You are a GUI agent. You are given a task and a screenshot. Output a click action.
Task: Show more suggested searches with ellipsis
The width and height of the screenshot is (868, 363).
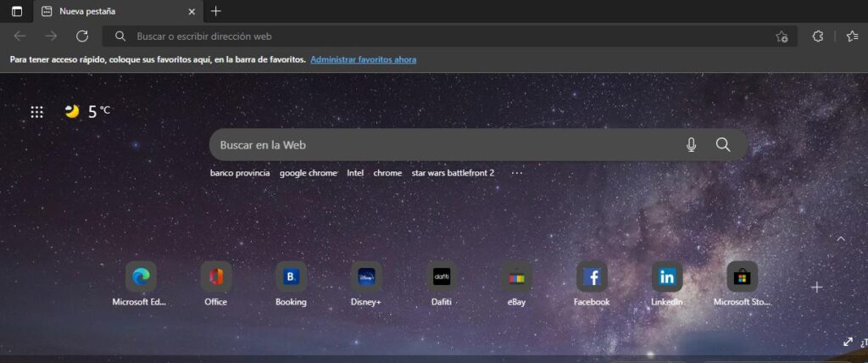pos(516,173)
